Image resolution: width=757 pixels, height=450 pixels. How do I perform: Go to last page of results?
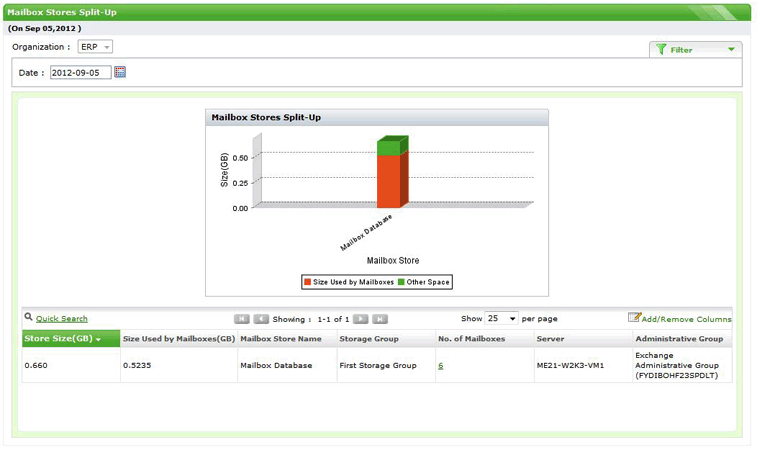[x=380, y=319]
